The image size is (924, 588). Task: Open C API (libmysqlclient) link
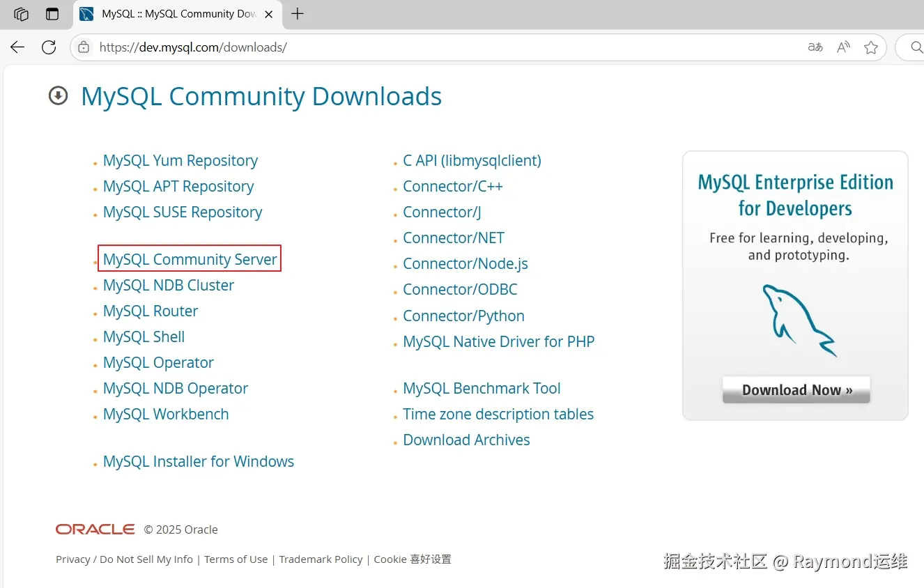472,160
